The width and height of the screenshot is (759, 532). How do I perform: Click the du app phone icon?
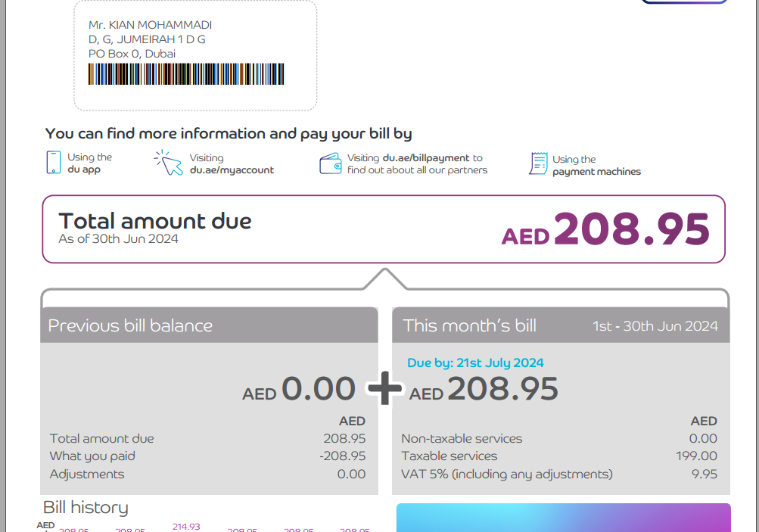coord(53,162)
